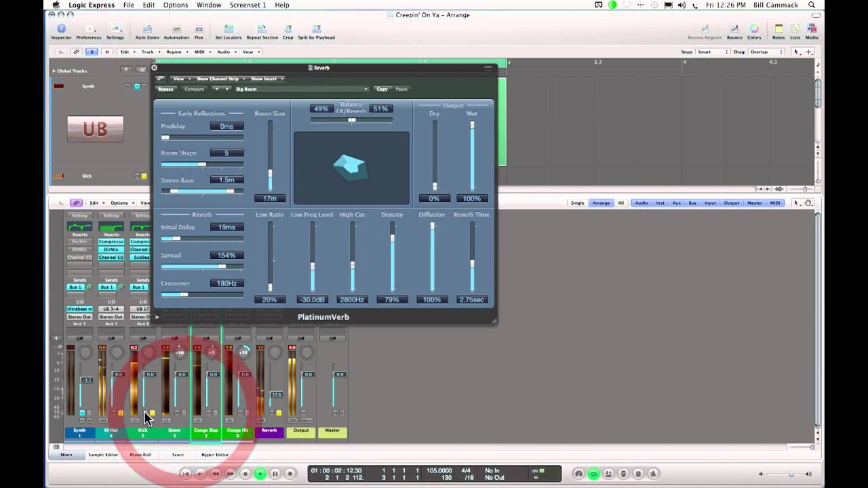
Task: Click the Predelay 0ms value field
Action: [226, 126]
